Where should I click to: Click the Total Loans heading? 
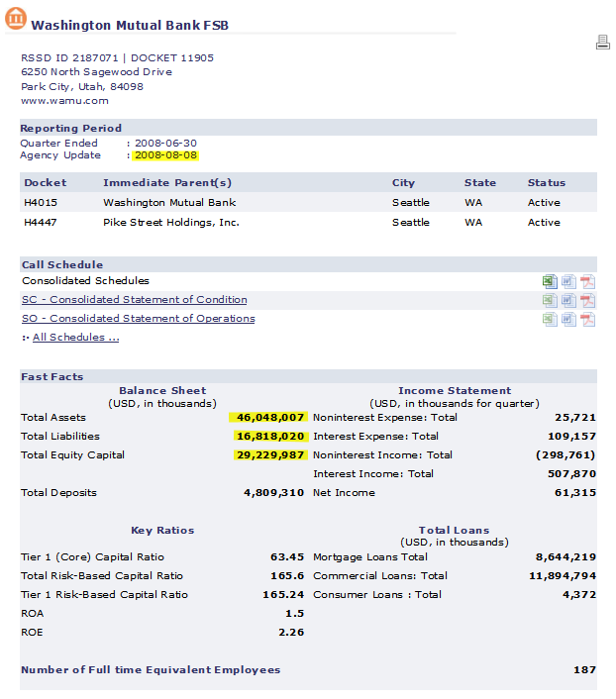click(455, 530)
